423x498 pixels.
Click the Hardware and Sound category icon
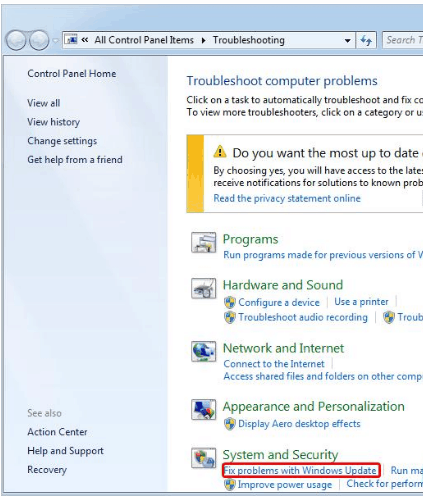pyautogui.click(x=203, y=288)
